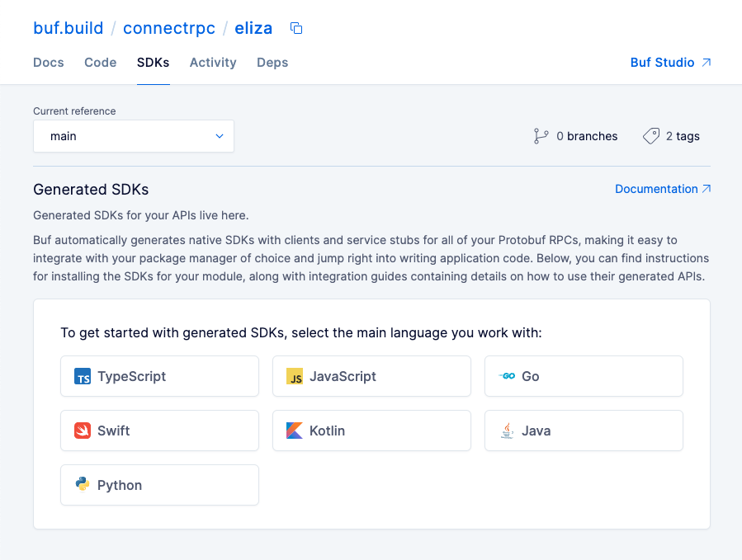This screenshot has width=742, height=560.
Task: Click 'Generated SDKs for your APIs live here.' text
Action: tap(140, 215)
